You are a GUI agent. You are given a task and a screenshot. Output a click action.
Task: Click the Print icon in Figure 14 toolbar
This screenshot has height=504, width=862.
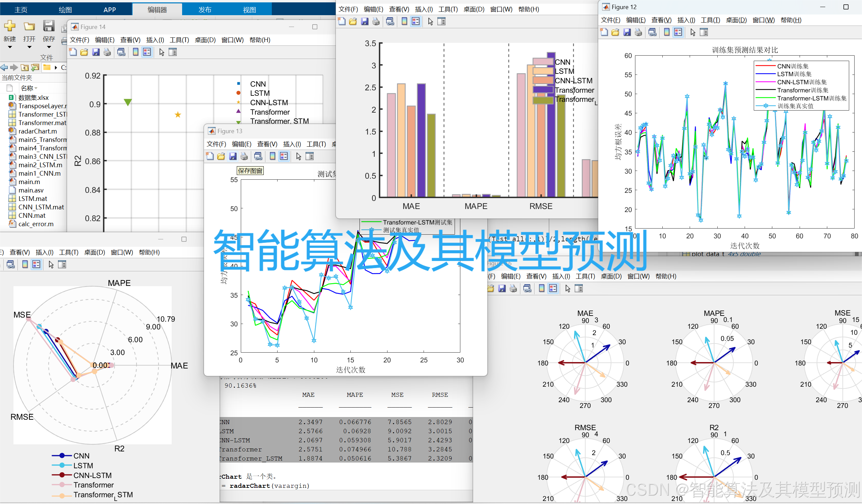(107, 52)
